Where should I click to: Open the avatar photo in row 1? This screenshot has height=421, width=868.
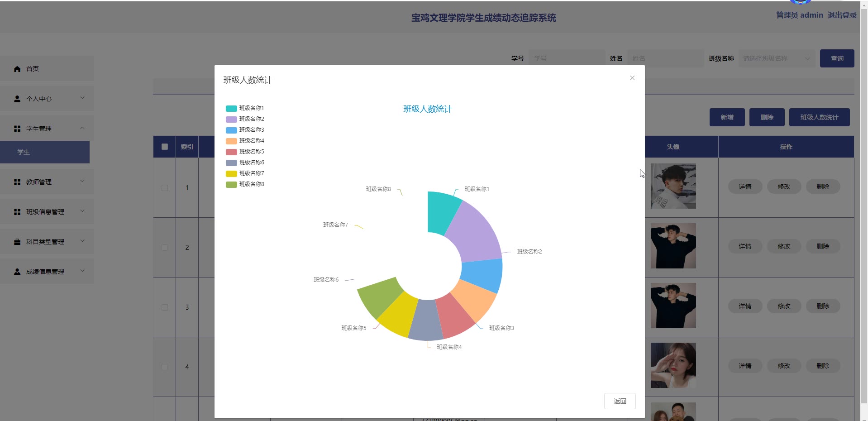[673, 186]
